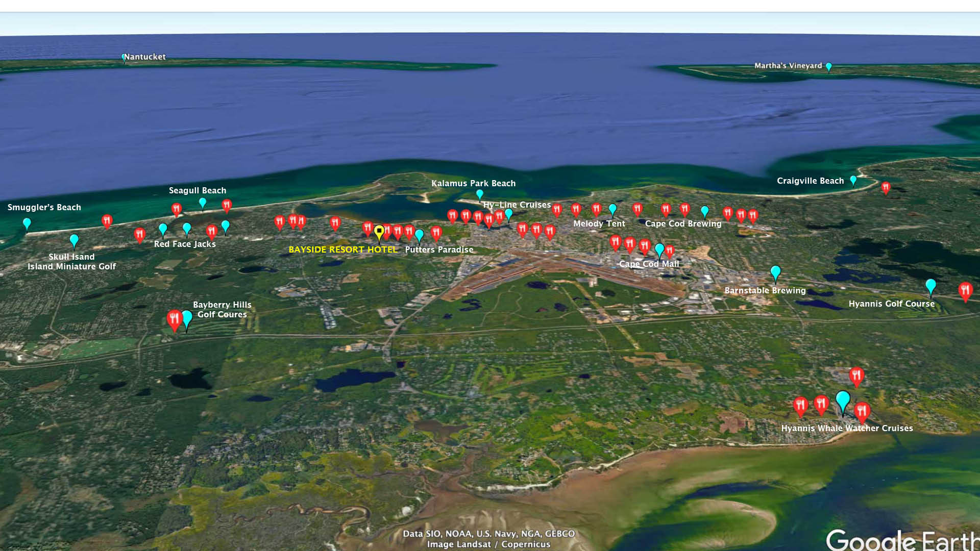This screenshot has height=551, width=980.
Task: Select the Martha's Vineyard label
Action: click(x=788, y=65)
